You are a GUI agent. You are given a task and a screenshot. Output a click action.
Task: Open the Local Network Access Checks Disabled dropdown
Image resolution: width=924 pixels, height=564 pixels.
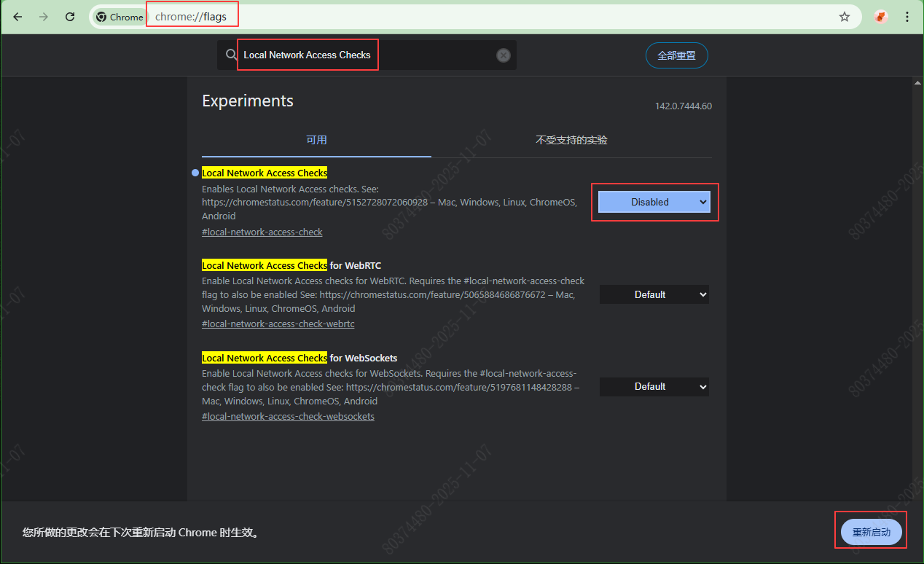pyautogui.click(x=654, y=202)
